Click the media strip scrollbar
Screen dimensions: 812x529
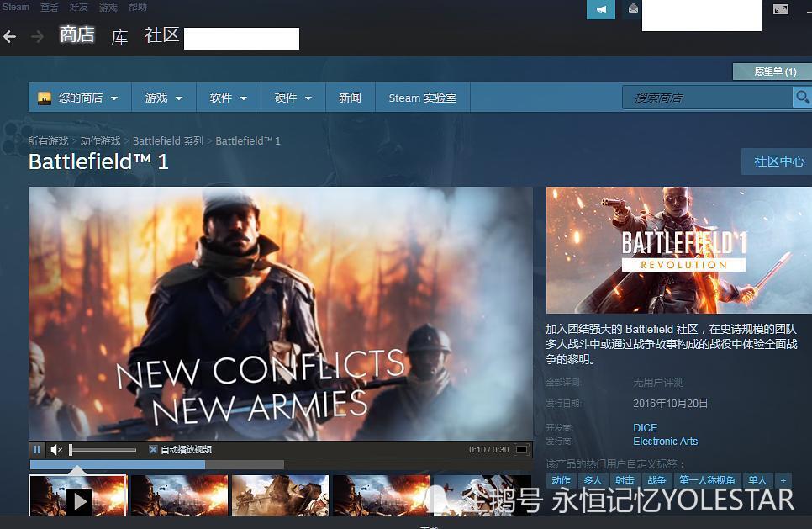156,465
